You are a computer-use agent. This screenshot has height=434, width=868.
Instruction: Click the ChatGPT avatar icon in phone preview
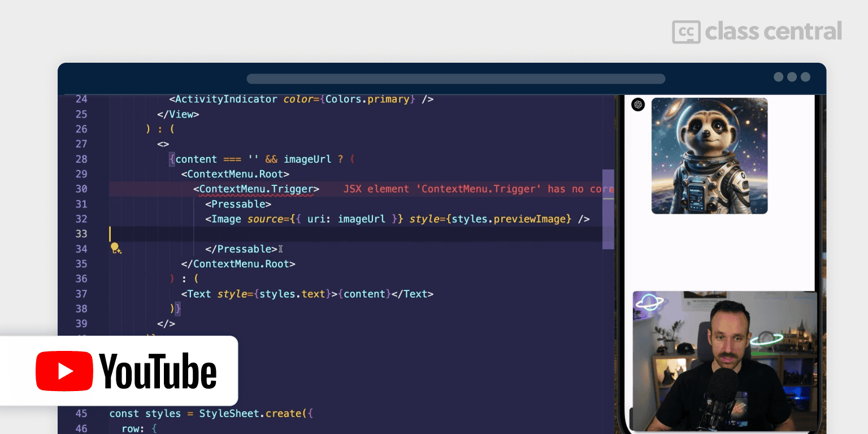tap(638, 105)
